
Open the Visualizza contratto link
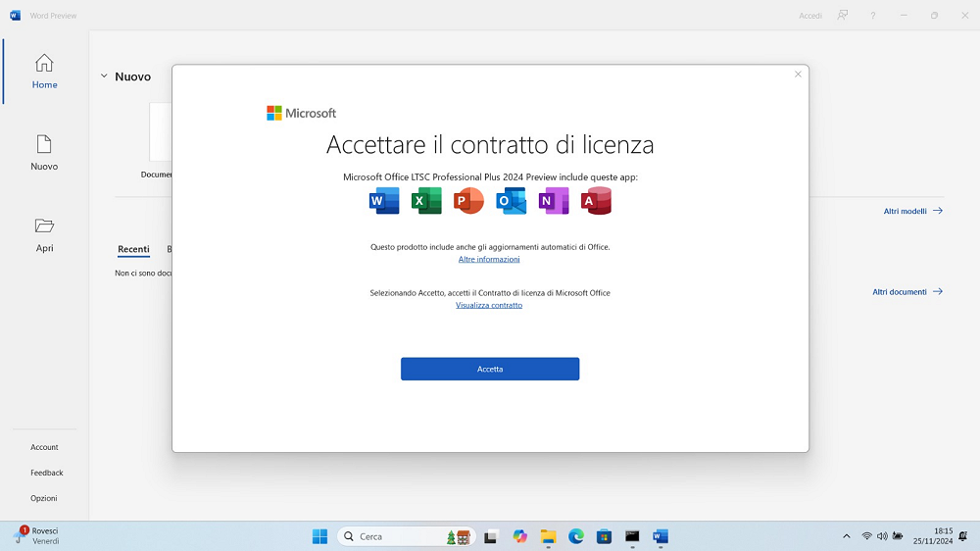[x=489, y=305]
